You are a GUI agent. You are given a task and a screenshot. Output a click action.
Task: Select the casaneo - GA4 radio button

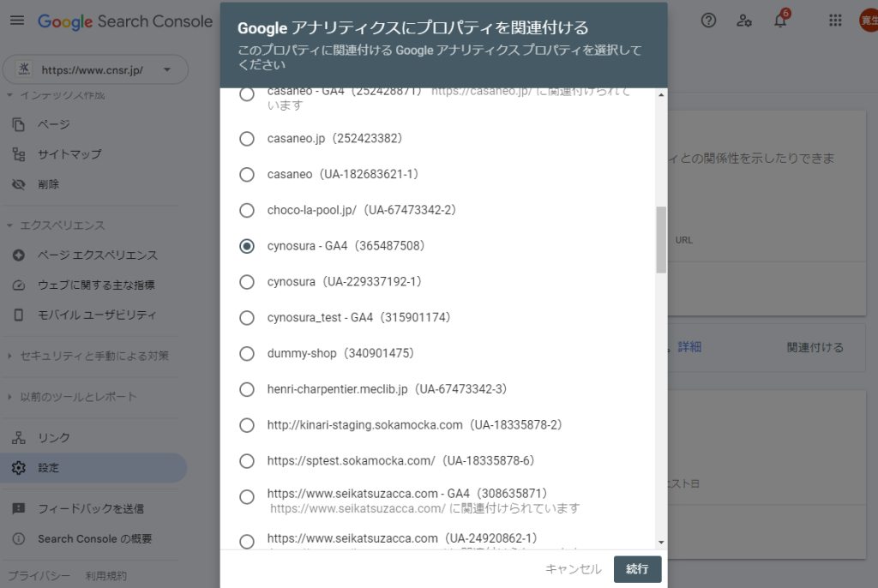click(246, 94)
